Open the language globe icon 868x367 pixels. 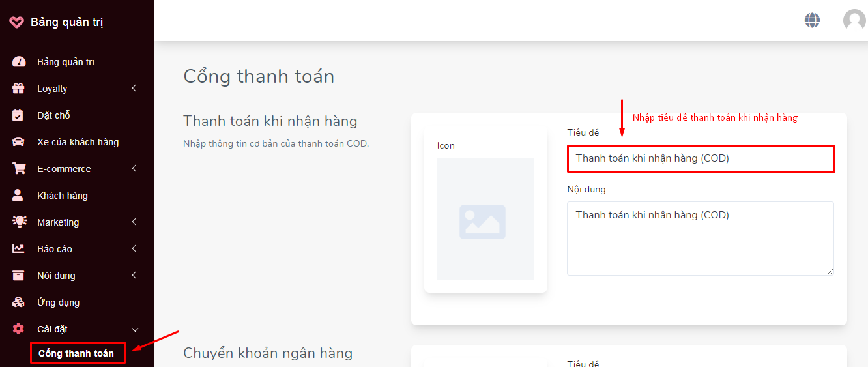tap(812, 20)
